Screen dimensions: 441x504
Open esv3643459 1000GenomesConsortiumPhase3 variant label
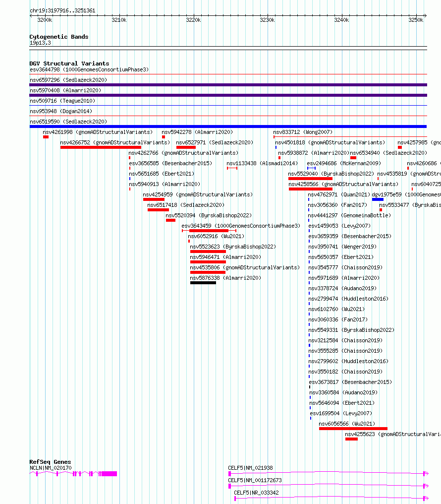(x=241, y=226)
